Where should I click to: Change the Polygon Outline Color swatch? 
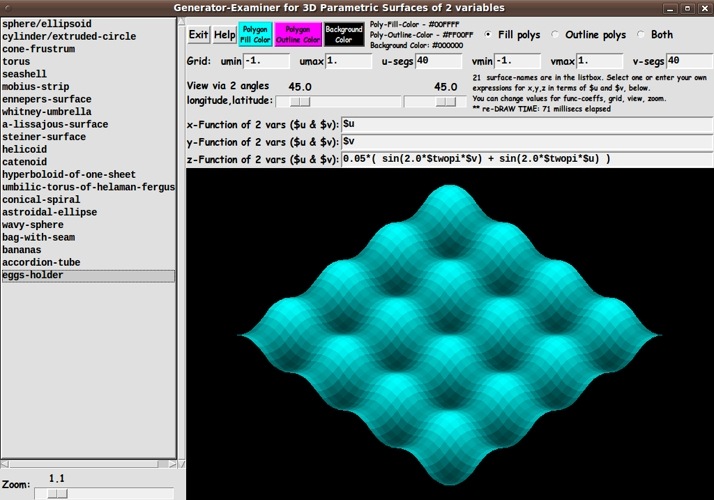pyautogui.click(x=300, y=35)
